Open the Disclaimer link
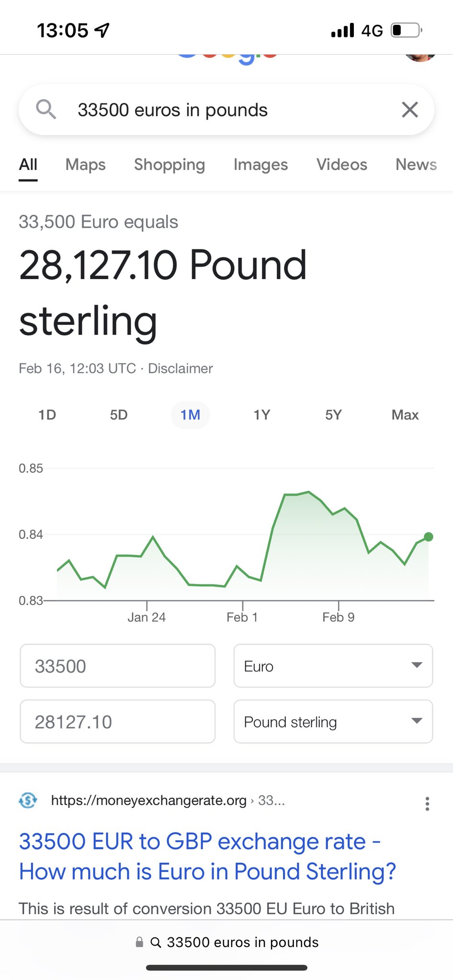The height and width of the screenshot is (980, 453). coord(180,368)
